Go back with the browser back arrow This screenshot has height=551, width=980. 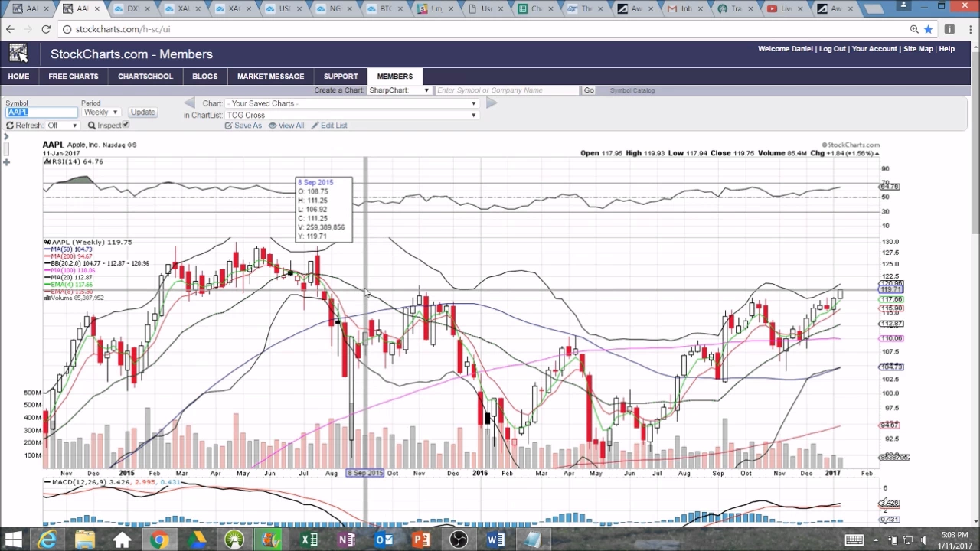(x=10, y=29)
